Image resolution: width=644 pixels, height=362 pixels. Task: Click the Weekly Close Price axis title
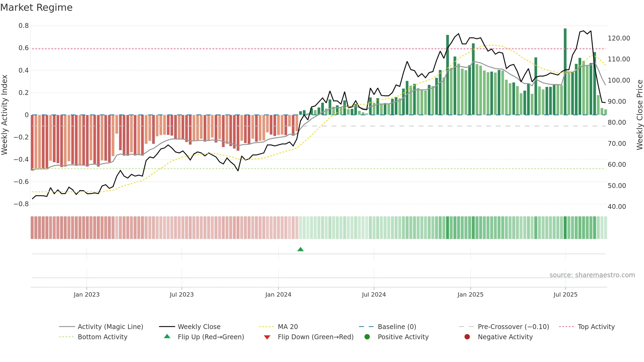click(640, 115)
